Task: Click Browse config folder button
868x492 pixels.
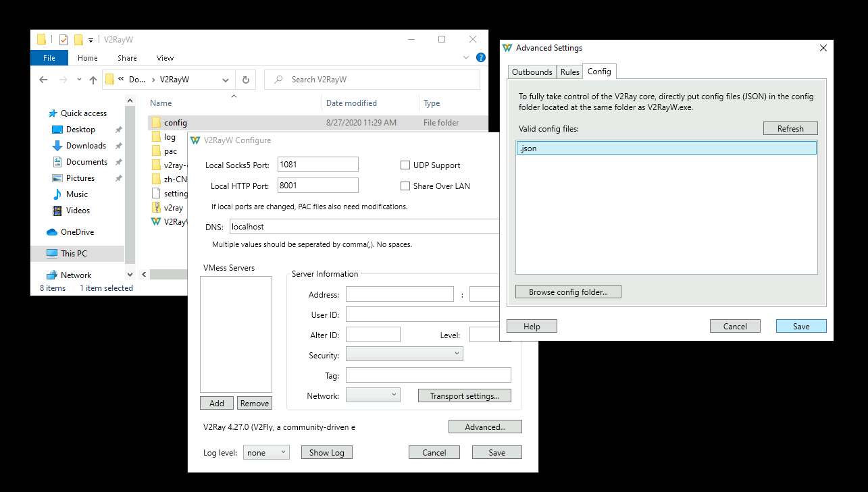Action: click(568, 292)
